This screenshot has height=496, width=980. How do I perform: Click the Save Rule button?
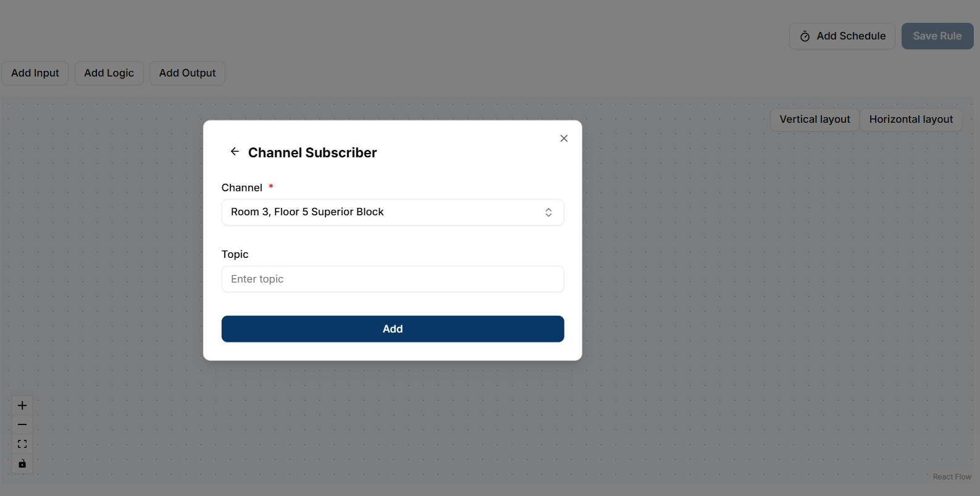[x=937, y=36]
